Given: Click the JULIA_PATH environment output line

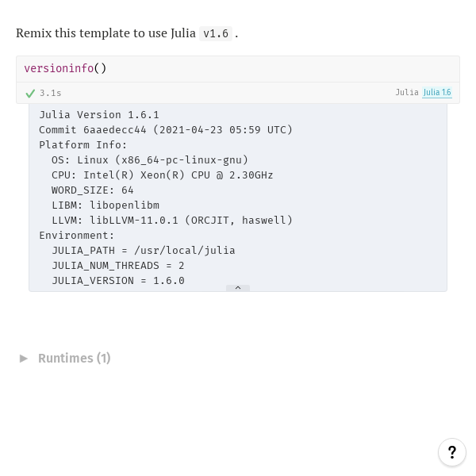Looking at the screenshot, I should tap(144, 251).
